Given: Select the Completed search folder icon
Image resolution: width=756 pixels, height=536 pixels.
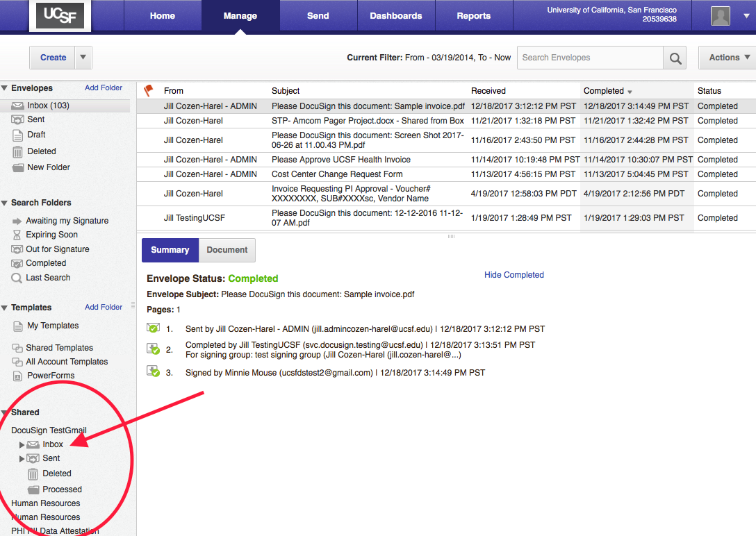Looking at the screenshot, I should click(x=17, y=263).
